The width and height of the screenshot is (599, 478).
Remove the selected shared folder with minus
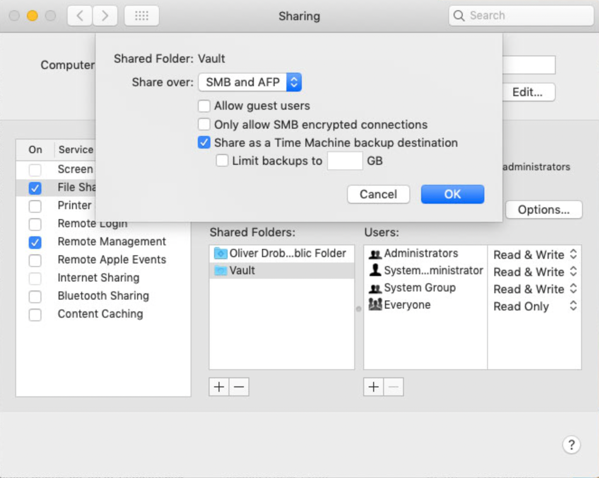coord(239,387)
